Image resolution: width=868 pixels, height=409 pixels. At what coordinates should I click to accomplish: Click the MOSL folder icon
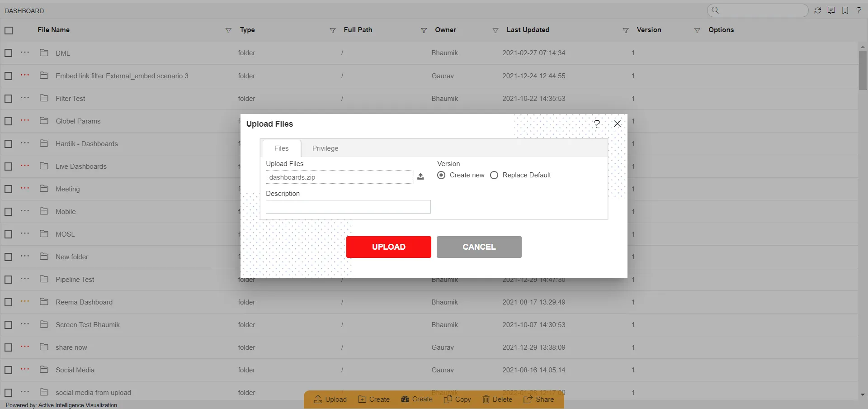point(44,233)
